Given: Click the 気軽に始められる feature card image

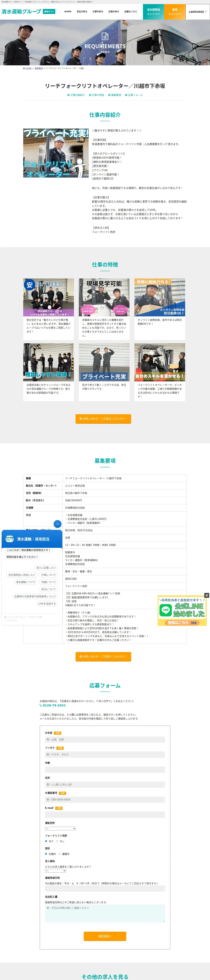Looking at the screenshot, I should pos(160,297).
